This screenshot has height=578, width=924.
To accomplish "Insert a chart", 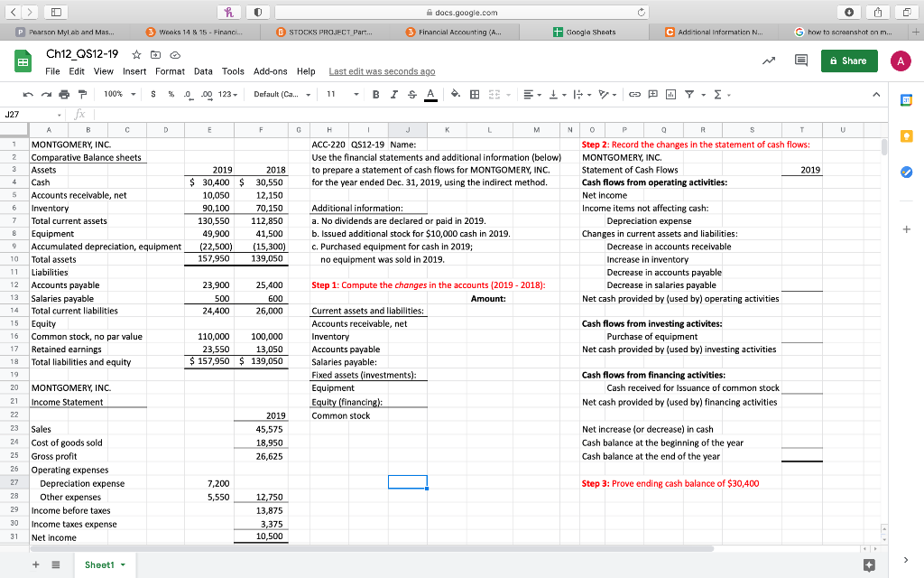I will pos(670,93).
